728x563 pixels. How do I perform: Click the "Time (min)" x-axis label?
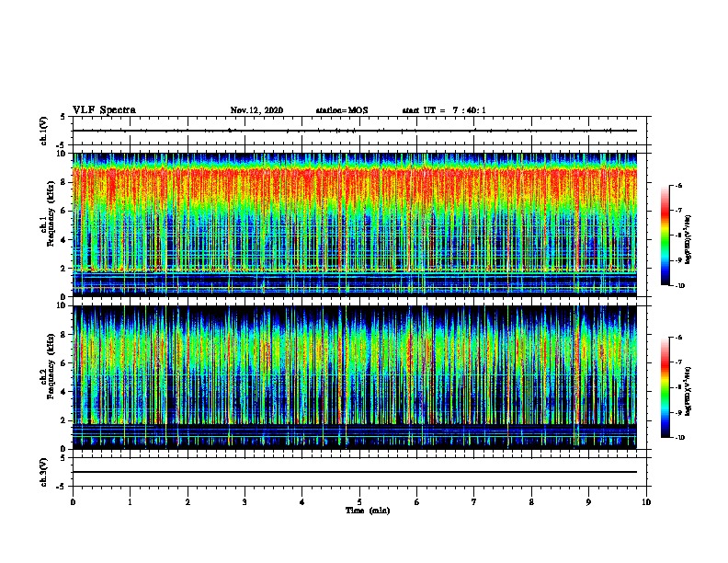(368, 511)
